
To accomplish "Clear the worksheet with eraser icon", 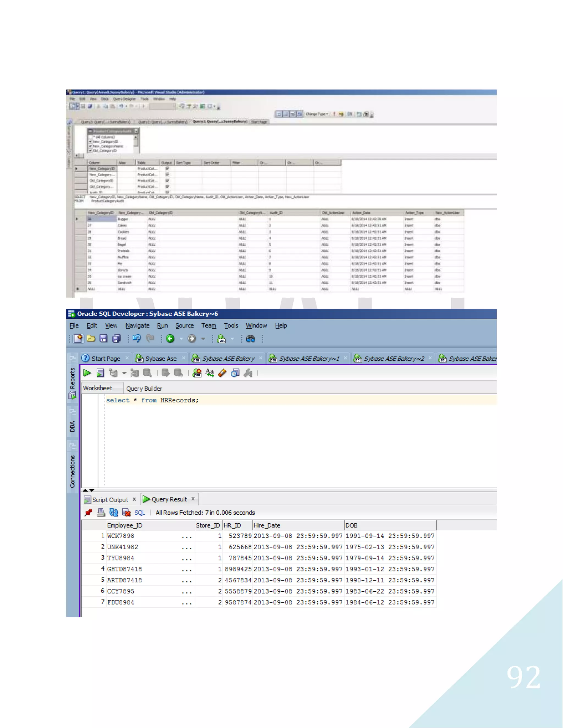I will pos(222,373).
